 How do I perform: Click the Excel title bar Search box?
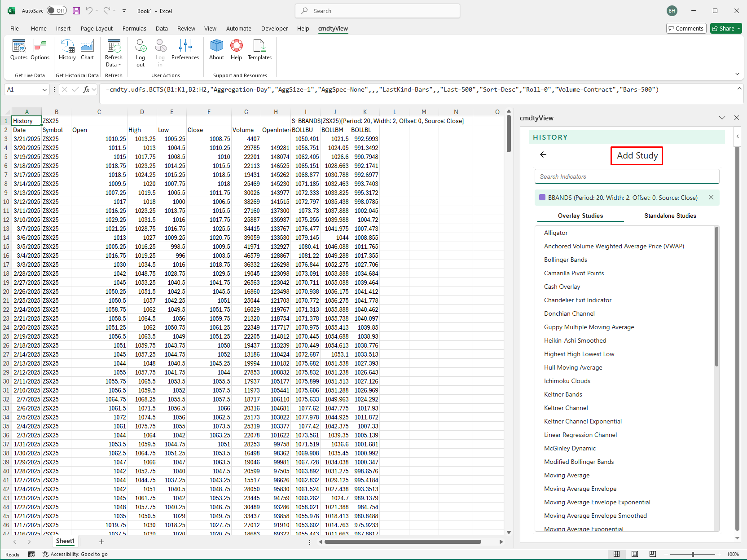click(x=378, y=11)
